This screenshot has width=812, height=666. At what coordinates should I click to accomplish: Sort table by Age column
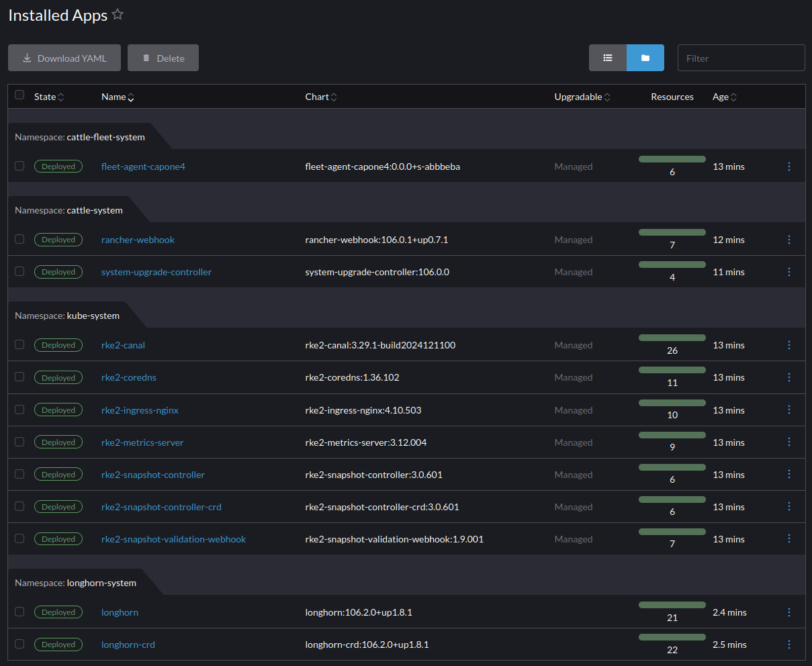click(x=725, y=97)
